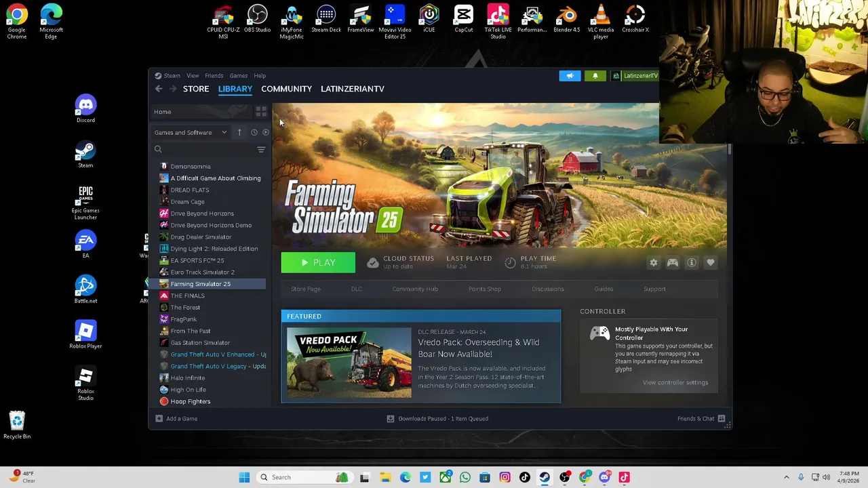Viewport: 868px width, 488px height.
Task: Open TikTok LIVE Studio desktop icon
Action: (x=498, y=22)
